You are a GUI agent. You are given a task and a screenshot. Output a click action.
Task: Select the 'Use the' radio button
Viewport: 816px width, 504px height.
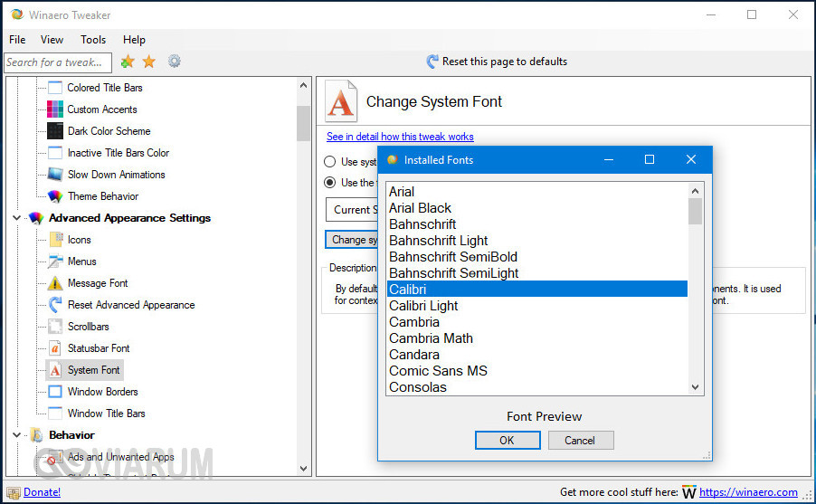(329, 182)
